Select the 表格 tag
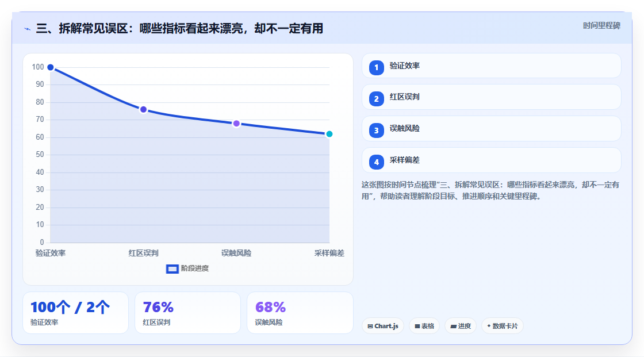This screenshot has height=357, width=644. coord(424,326)
